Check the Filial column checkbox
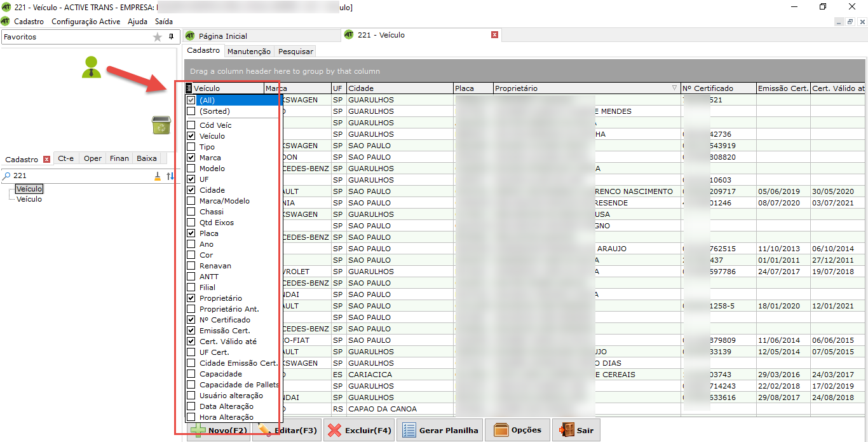 191,287
